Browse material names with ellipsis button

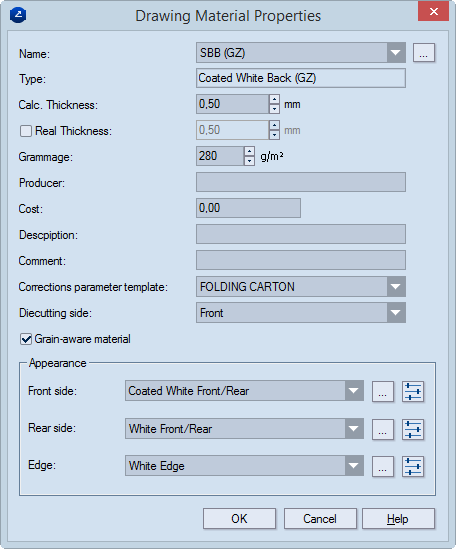point(424,53)
